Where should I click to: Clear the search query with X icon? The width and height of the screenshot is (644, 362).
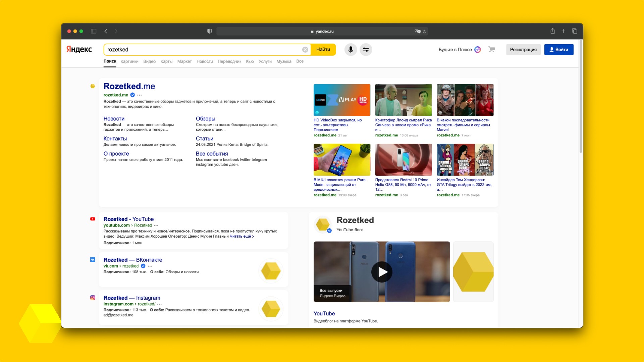pyautogui.click(x=305, y=50)
